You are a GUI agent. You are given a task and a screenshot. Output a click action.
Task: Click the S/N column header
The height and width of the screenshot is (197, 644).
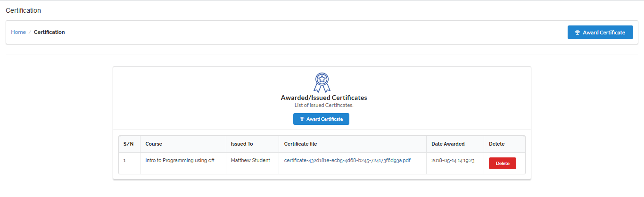(x=129, y=144)
